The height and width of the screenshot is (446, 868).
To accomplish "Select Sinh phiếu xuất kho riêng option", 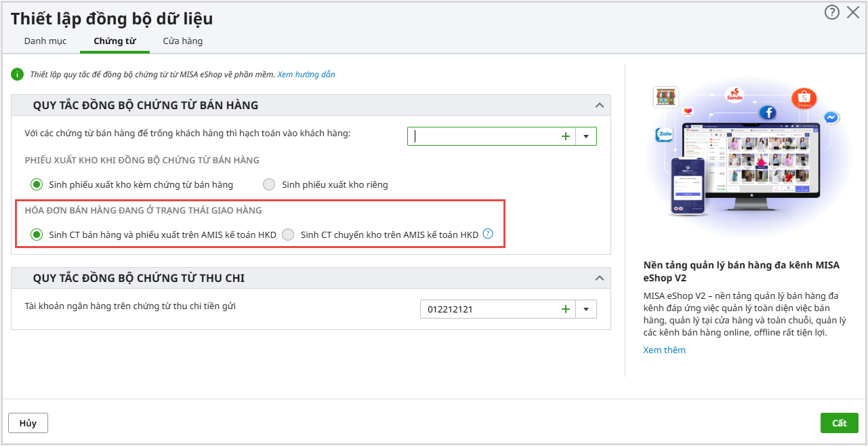I will click(x=269, y=184).
